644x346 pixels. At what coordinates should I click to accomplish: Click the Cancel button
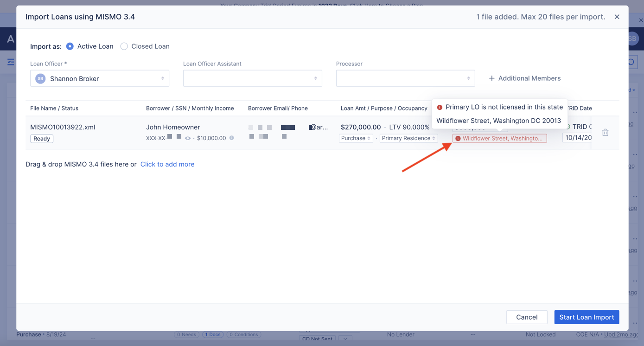coord(527,317)
